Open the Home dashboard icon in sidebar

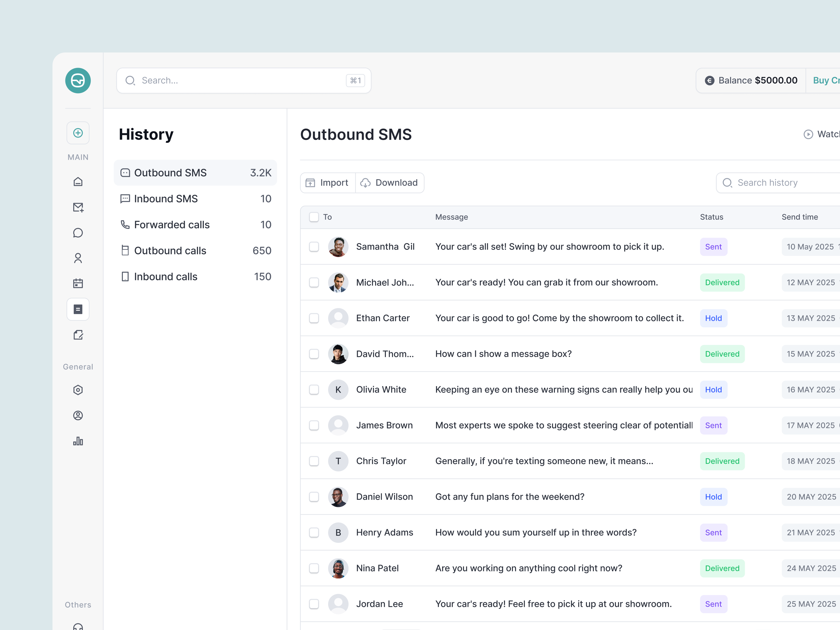(78, 182)
